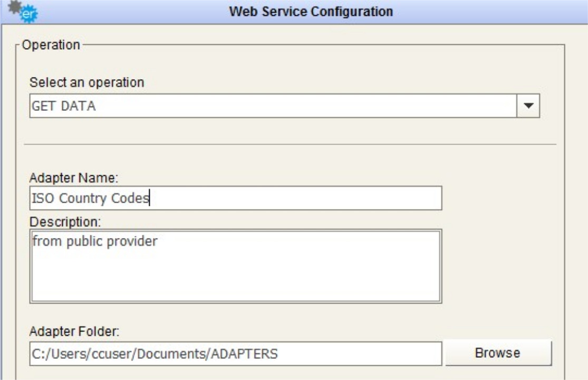The width and height of the screenshot is (588, 380).
Task: Place cursor after 'Codes' in Adapter Name
Action: 150,198
